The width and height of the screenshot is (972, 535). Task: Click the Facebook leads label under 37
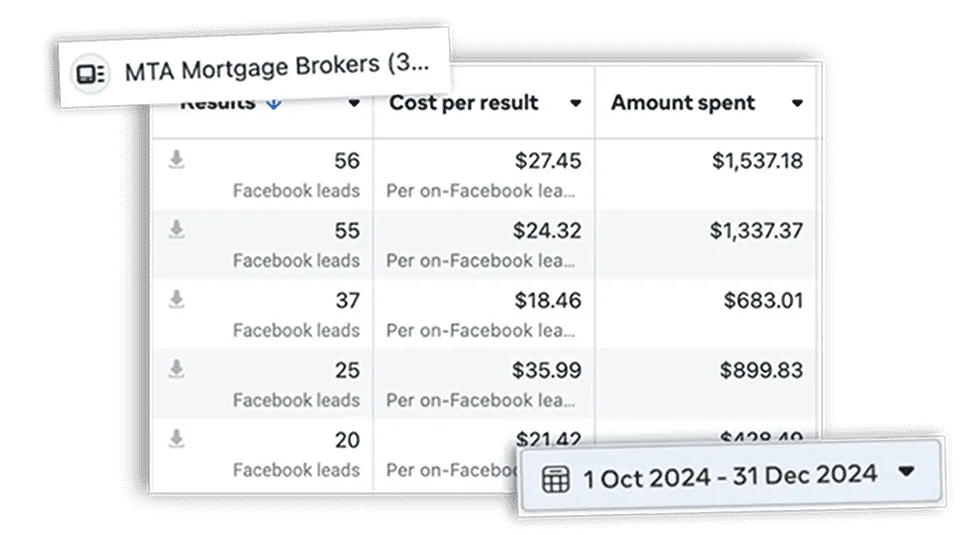pos(296,330)
